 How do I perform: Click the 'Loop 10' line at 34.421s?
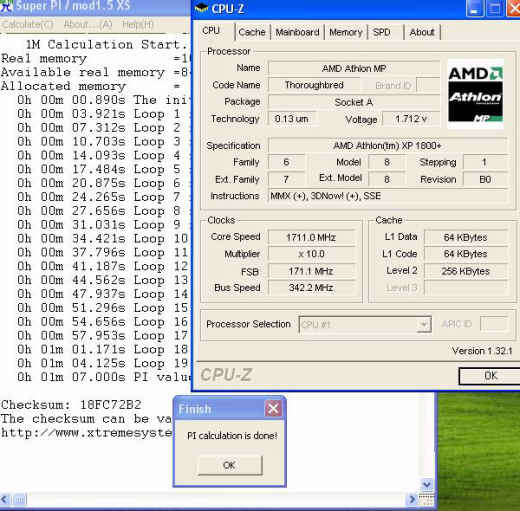(x=103, y=239)
